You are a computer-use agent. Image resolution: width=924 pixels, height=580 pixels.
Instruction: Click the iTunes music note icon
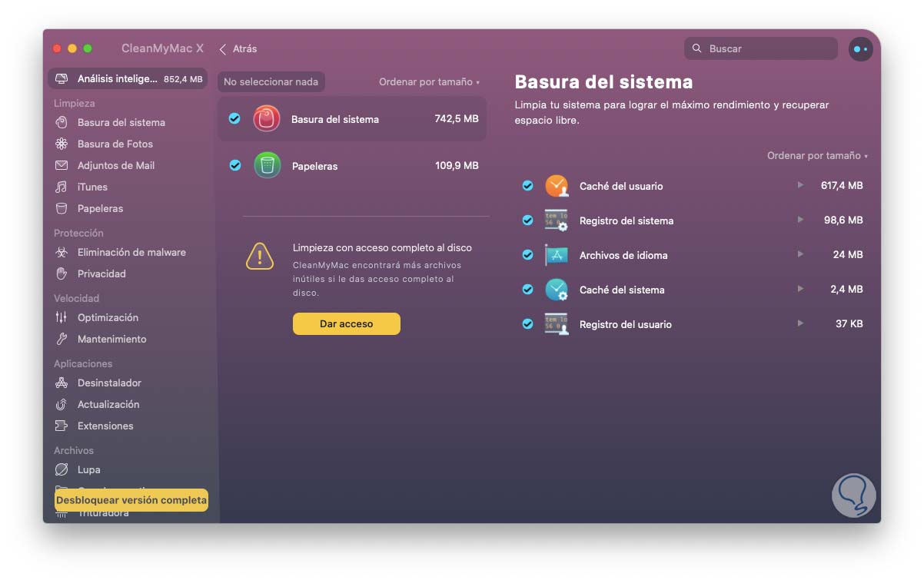[x=61, y=187]
